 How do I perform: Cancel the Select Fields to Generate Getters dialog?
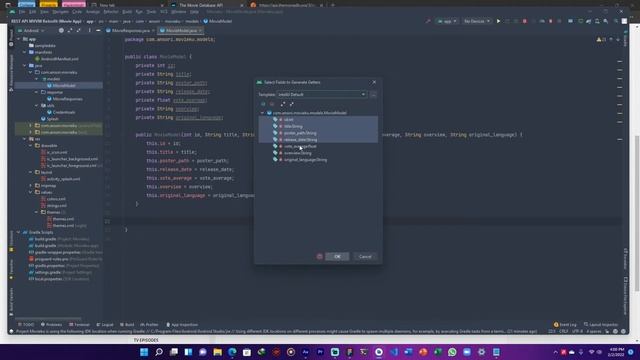[x=365, y=256]
